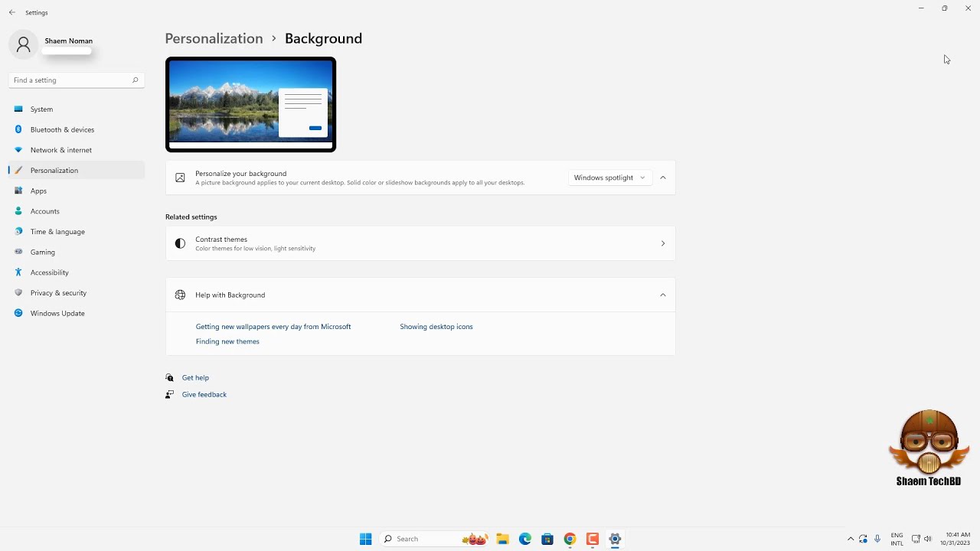This screenshot has height=551, width=980.
Task: Open network and volume quick settings
Action: pyautogui.click(x=922, y=539)
